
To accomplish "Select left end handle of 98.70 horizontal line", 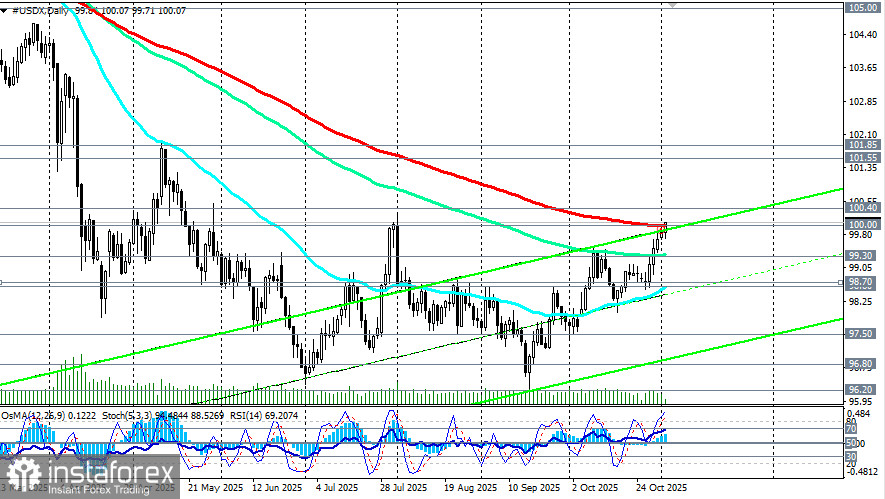I will pos(1,282).
